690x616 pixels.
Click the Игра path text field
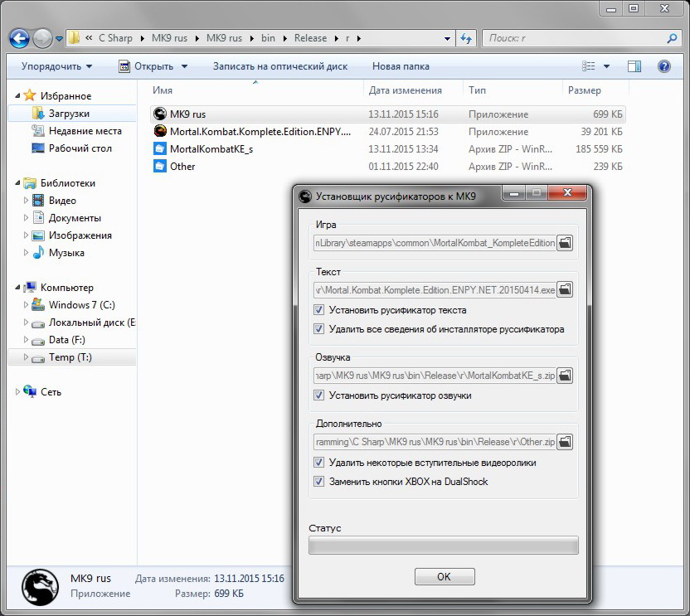tap(435, 243)
